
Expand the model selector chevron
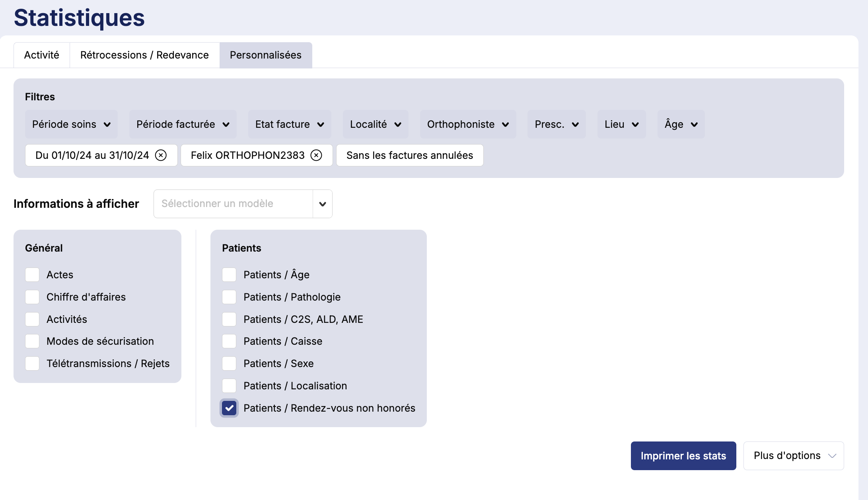(x=323, y=204)
